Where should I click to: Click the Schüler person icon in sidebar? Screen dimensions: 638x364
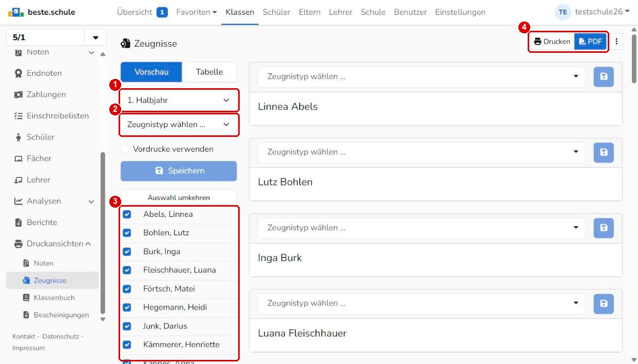pyautogui.click(x=18, y=137)
